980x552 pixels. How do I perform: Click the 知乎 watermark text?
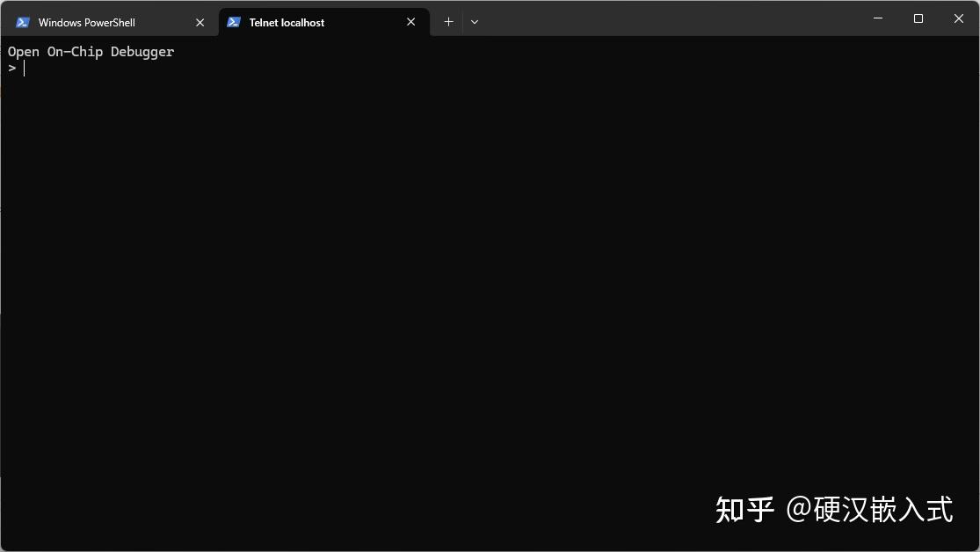[x=744, y=510]
